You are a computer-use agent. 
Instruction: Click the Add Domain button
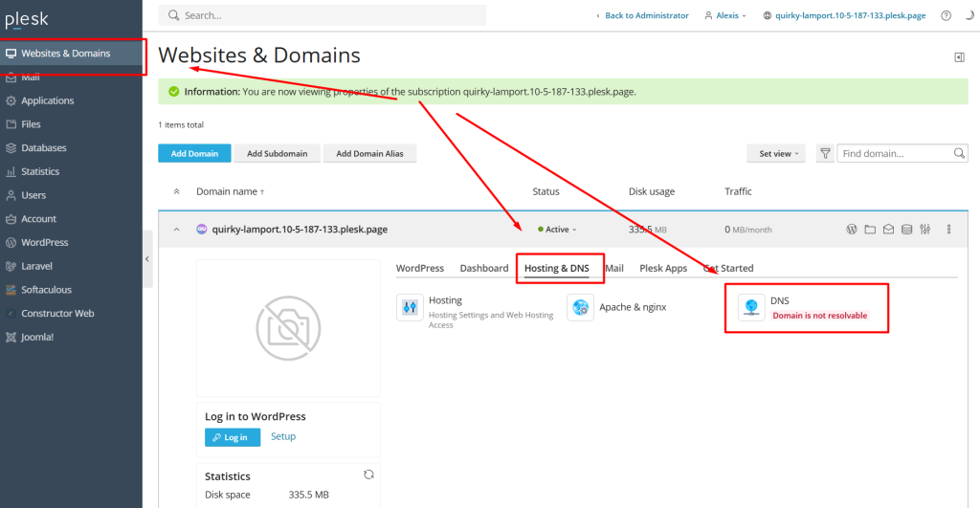click(x=194, y=154)
